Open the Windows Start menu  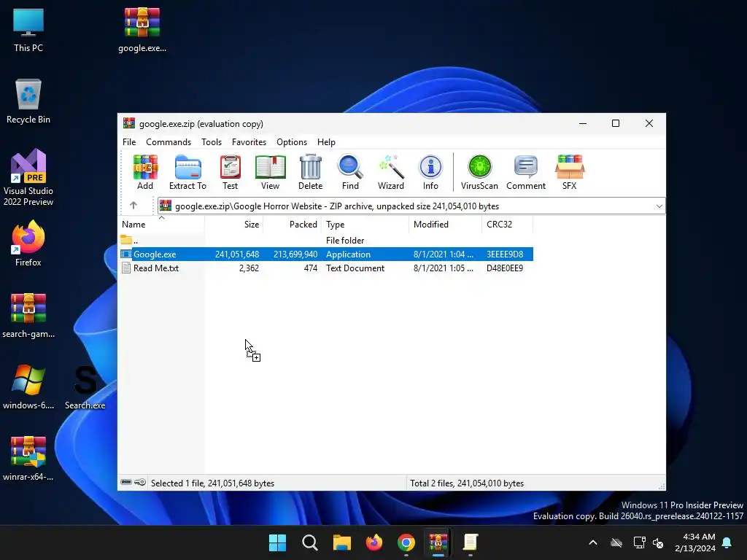tap(277, 542)
